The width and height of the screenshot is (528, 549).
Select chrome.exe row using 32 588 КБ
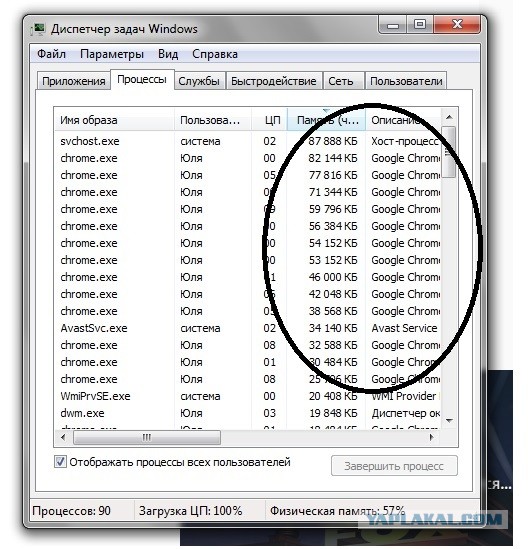click(x=248, y=345)
